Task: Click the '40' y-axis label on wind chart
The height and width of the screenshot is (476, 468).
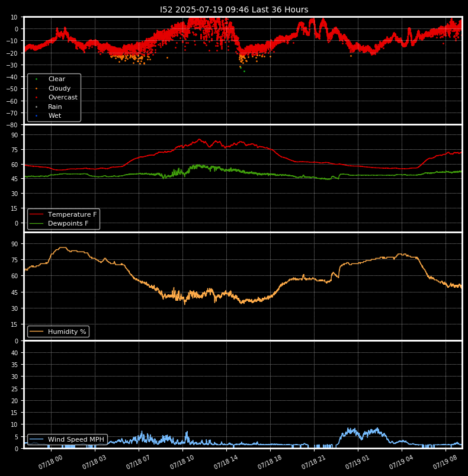Action: 15,353
